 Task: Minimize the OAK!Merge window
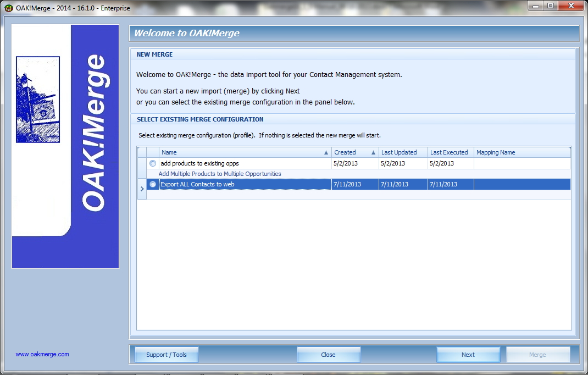tap(536, 5)
